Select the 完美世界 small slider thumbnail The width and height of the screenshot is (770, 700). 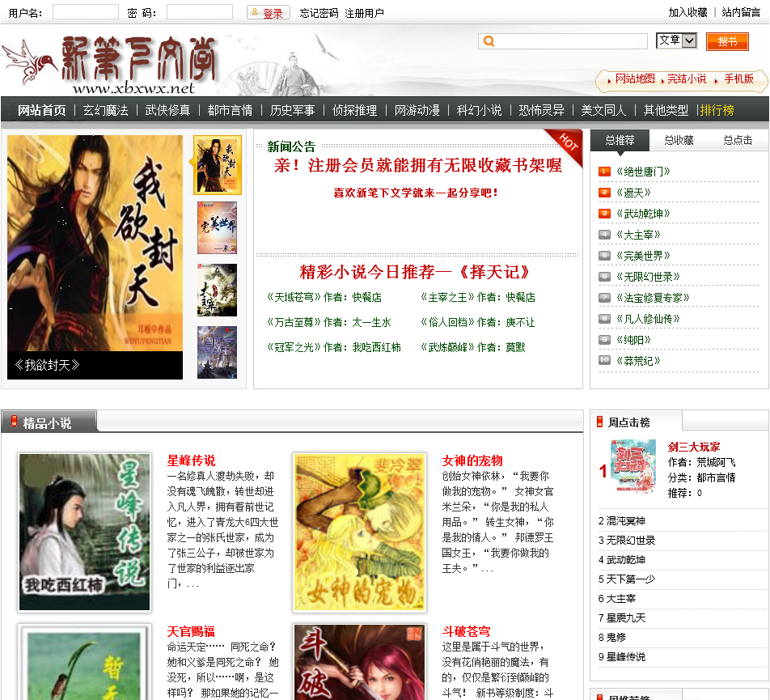click(x=217, y=227)
